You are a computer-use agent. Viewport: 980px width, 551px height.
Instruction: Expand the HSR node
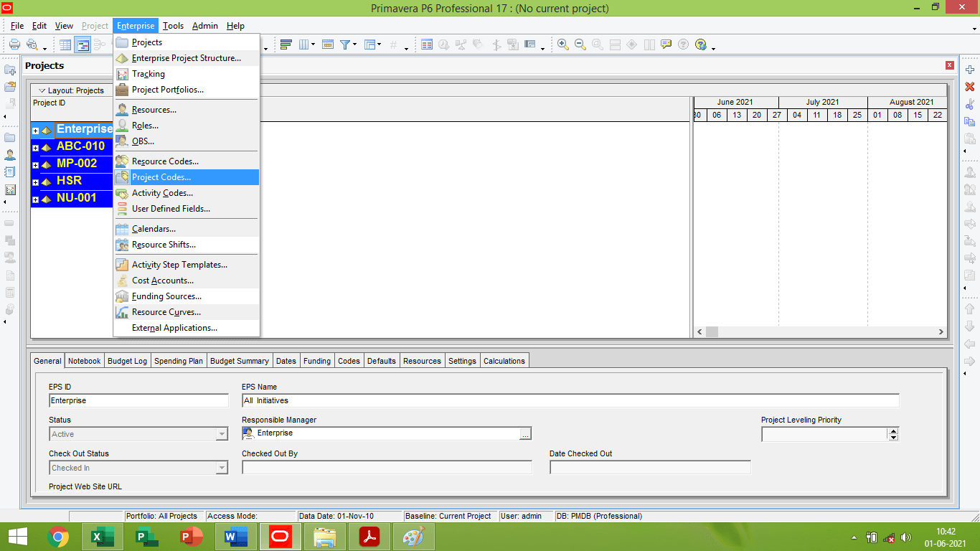(x=35, y=182)
